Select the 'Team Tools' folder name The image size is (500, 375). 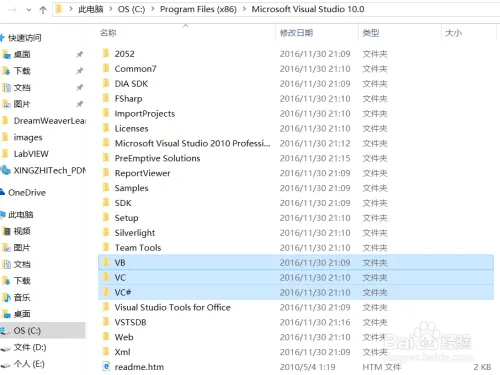point(138,248)
